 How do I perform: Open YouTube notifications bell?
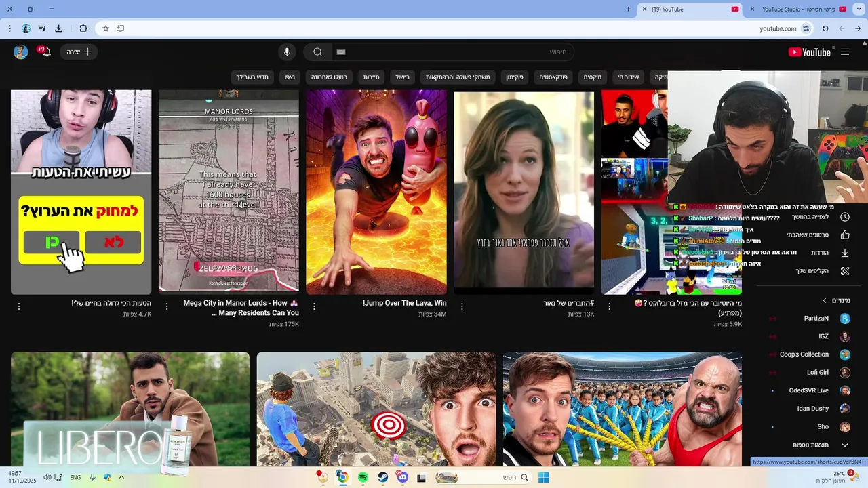[45, 52]
